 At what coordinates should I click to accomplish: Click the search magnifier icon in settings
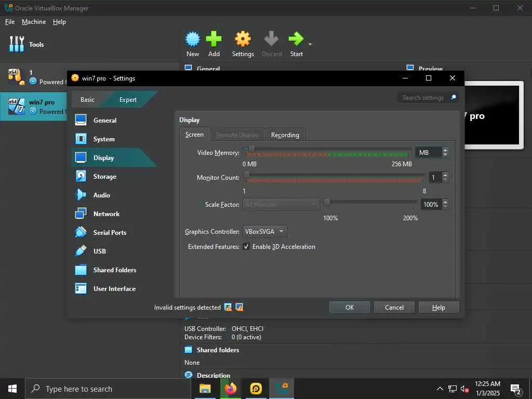(453, 97)
